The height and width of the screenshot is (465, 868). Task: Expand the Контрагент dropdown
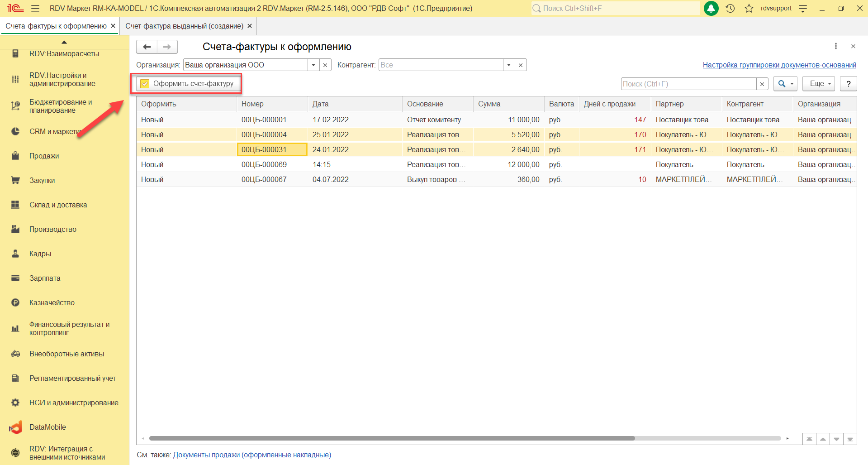point(509,65)
